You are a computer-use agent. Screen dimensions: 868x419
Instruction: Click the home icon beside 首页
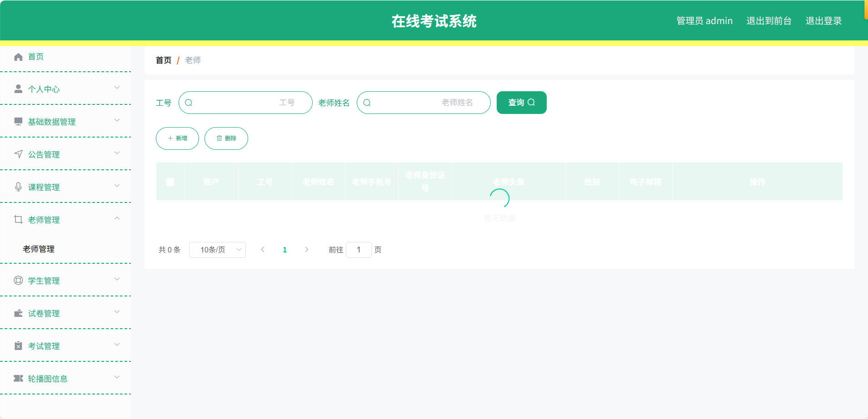pos(18,57)
